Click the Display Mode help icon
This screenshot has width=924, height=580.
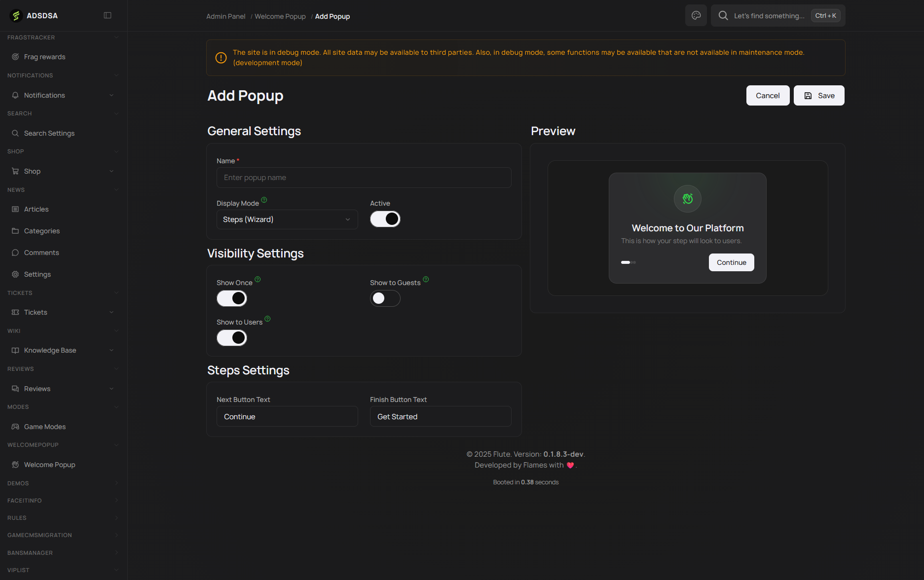pyautogui.click(x=264, y=200)
